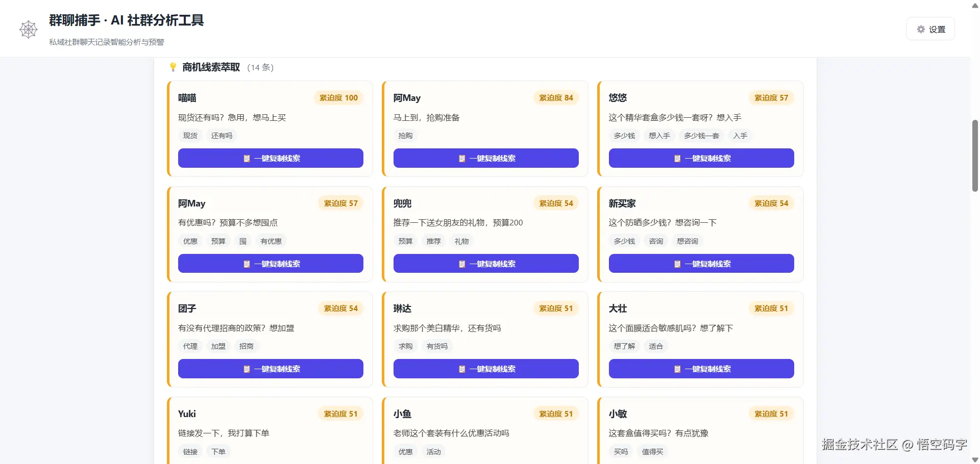
Task: Click the 想入手 tag
Action: pos(659,136)
